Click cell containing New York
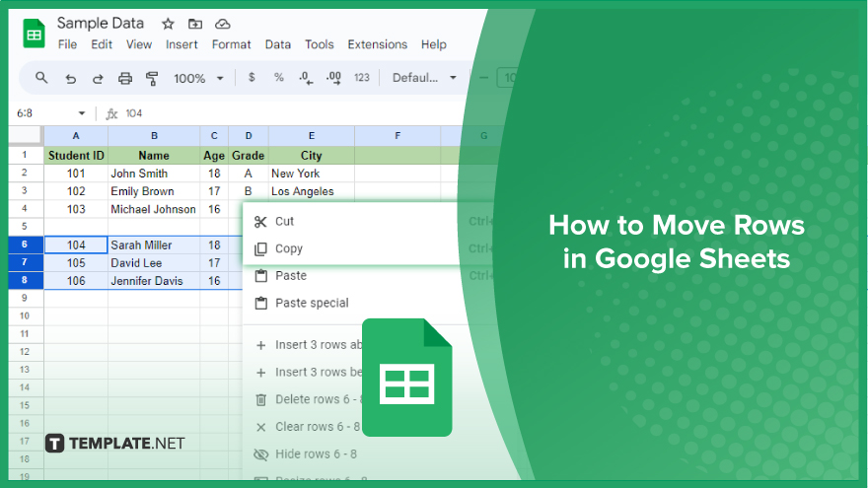Viewport: 868px width, 488px height. coord(312,174)
